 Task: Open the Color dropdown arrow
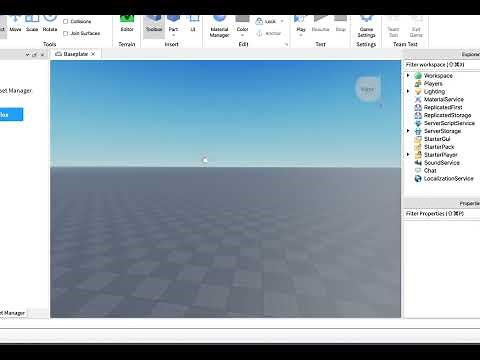pos(242,35)
